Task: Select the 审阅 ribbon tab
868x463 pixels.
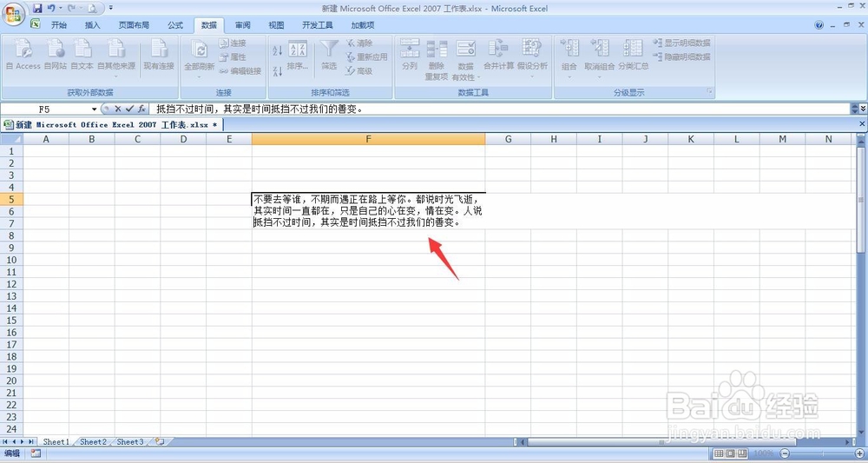Action: [242, 25]
